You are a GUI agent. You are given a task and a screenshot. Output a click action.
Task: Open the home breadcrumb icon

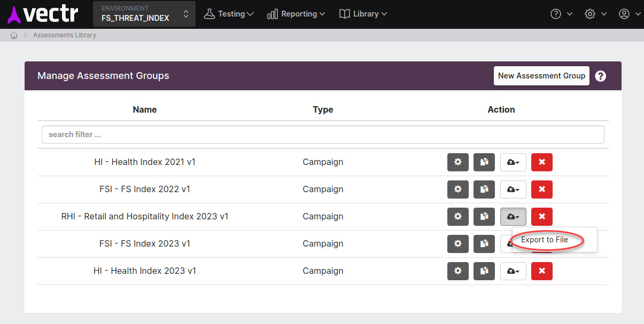click(x=14, y=35)
